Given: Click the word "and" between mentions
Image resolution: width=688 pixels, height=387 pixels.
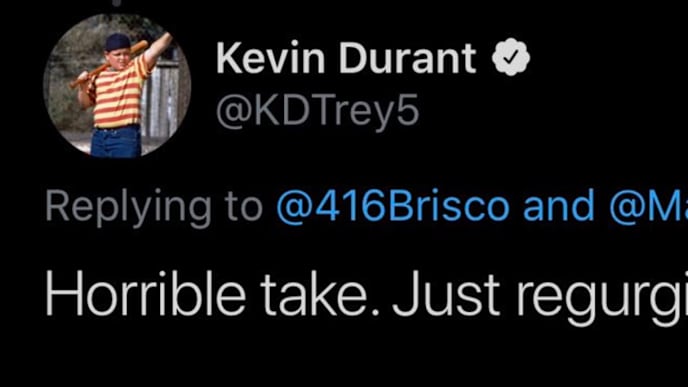Looking at the screenshot, I should (x=559, y=205).
